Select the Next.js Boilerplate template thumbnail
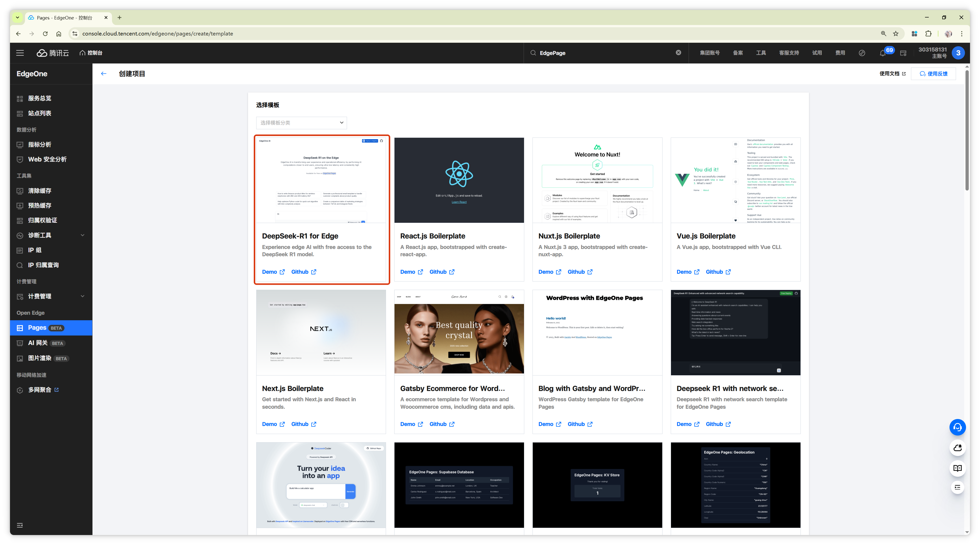Viewport: 980px width, 545px height. [321, 332]
